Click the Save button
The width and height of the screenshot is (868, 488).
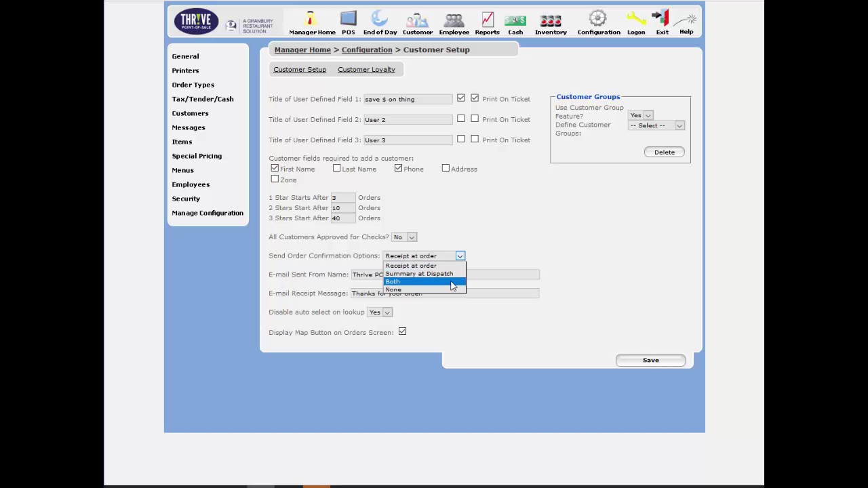(650, 360)
